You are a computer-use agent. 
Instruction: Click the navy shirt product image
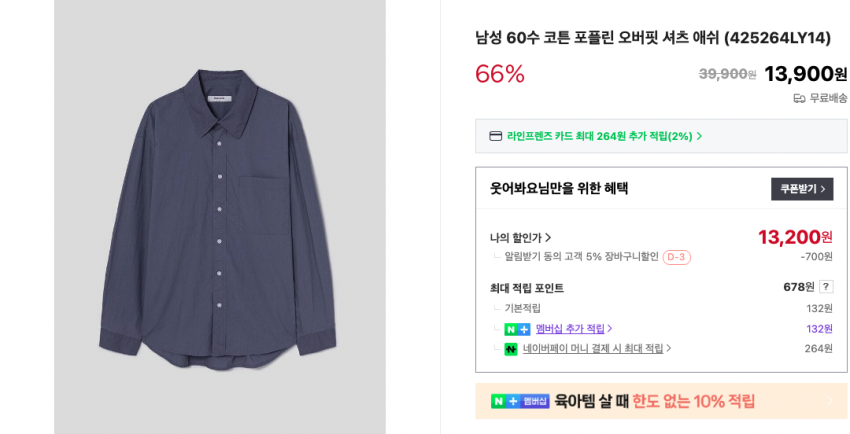tap(220, 215)
